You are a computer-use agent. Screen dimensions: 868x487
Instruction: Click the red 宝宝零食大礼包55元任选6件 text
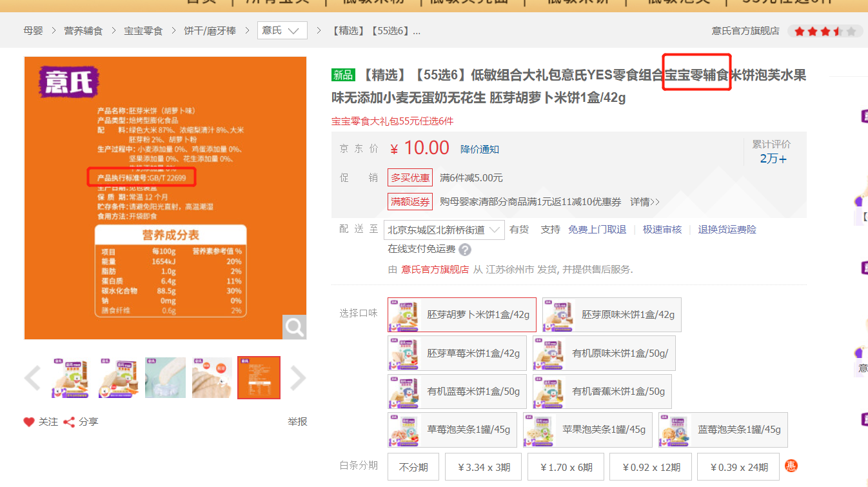pos(393,121)
